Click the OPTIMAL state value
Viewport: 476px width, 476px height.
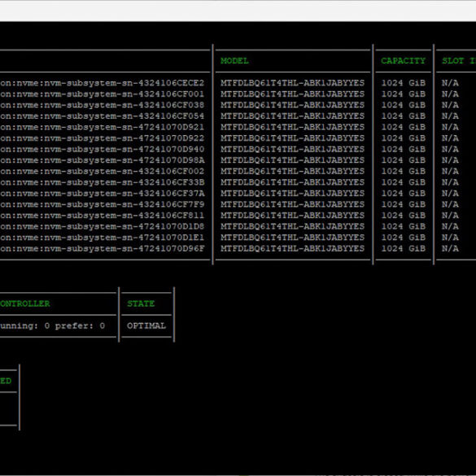point(146,325)
